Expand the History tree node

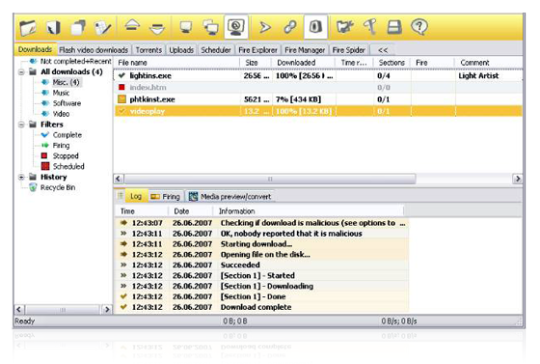point(21,177)
